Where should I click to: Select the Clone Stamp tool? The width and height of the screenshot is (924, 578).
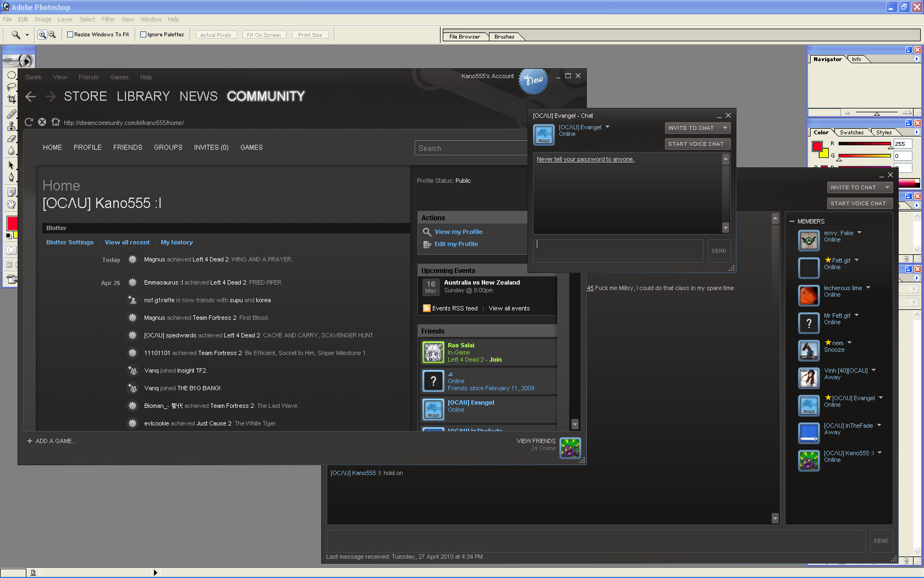[x=11, y=126]
